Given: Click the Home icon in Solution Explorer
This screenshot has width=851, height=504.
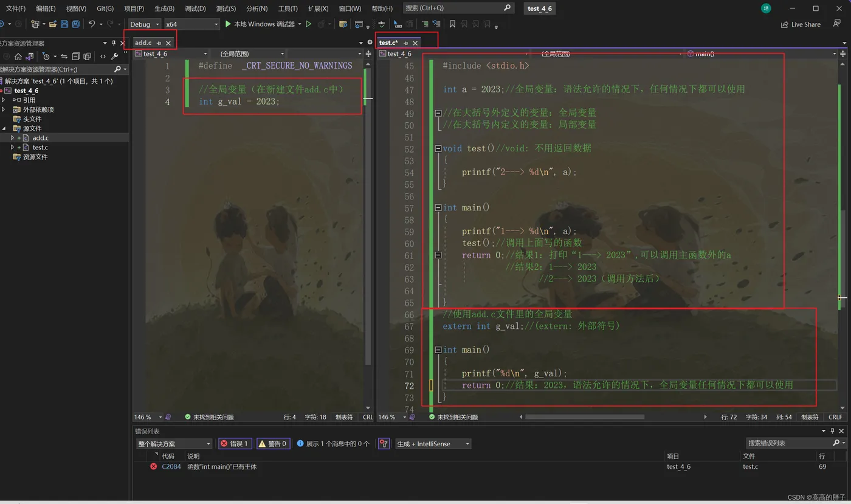Looking at the screenshot, I should tap(18, 57).
